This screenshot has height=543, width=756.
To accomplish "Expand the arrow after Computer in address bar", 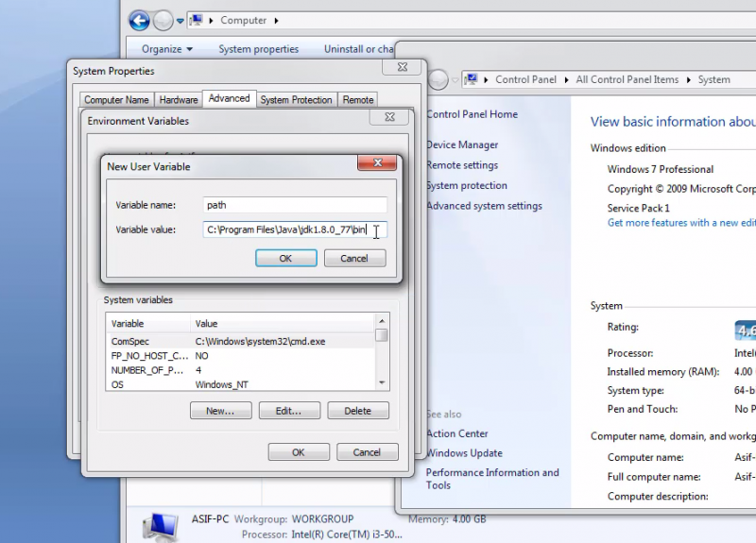I will pyautogui.click(x=276, y=21).
